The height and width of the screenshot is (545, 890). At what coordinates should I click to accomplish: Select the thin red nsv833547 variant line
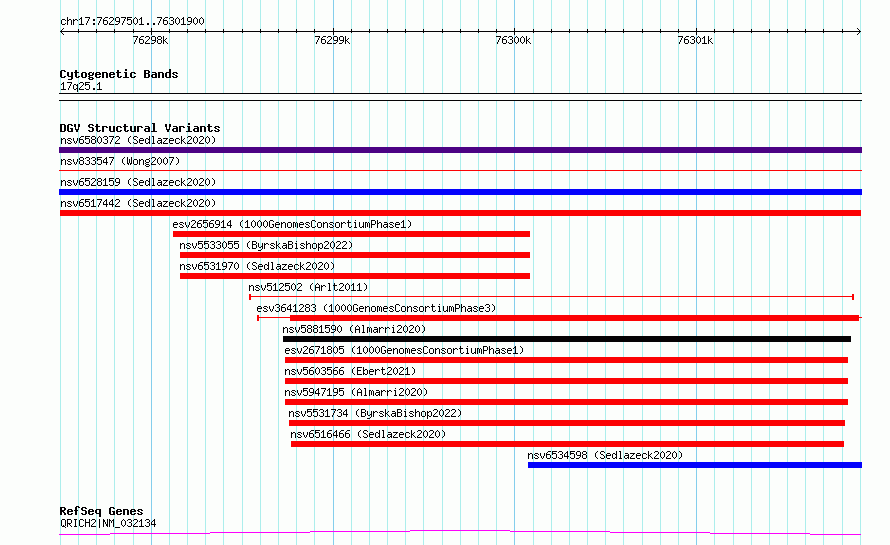460,170
